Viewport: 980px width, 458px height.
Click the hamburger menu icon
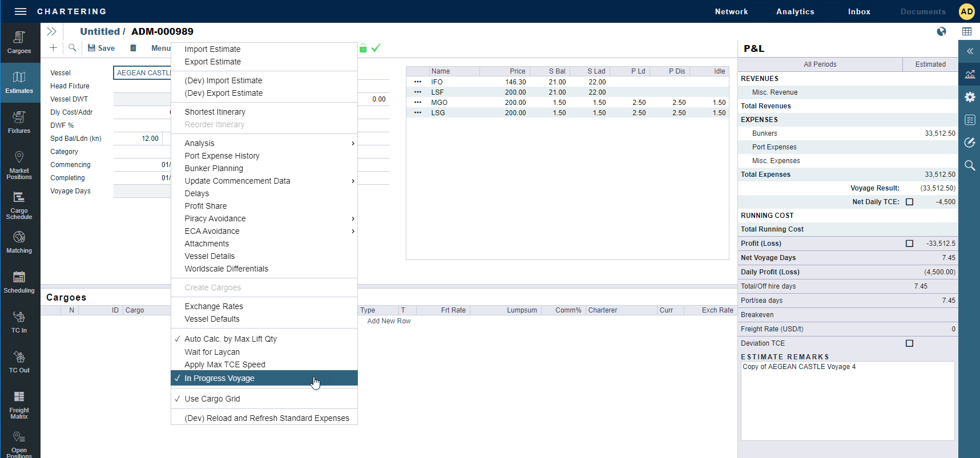tap(21, 11)
